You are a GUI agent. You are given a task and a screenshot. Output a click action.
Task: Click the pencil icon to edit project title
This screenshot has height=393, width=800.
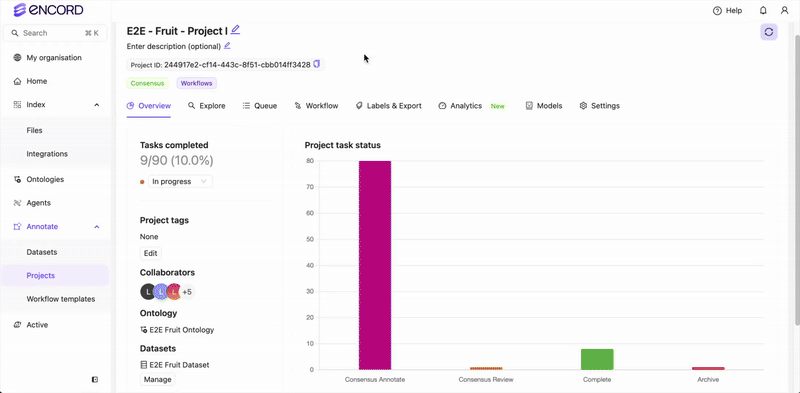click(x=235, y=30)
